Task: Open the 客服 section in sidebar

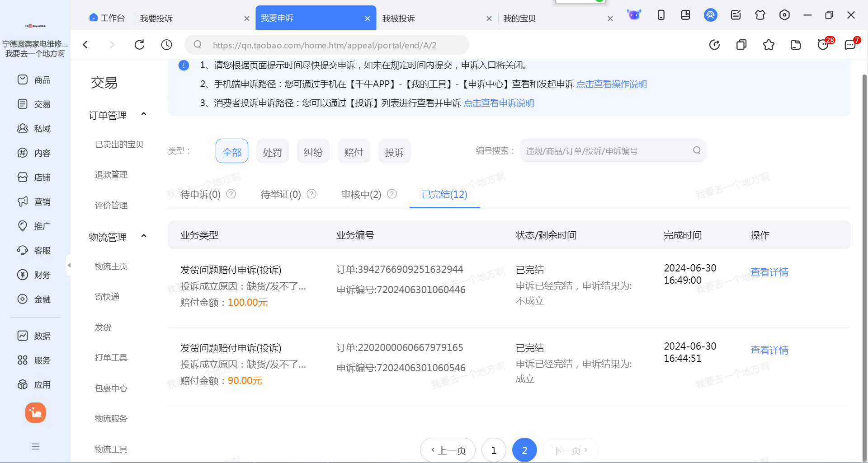Action: click(34, 251)
